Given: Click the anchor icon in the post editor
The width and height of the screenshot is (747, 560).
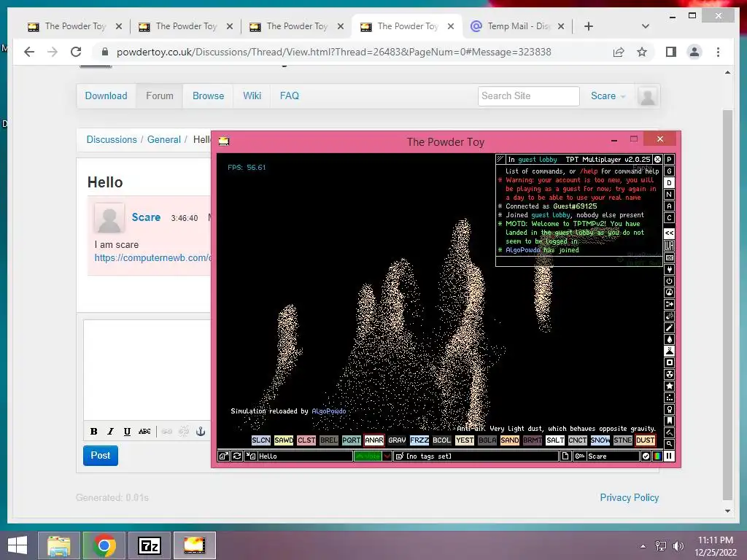Looking at the screenshot, I should point(201,432).
